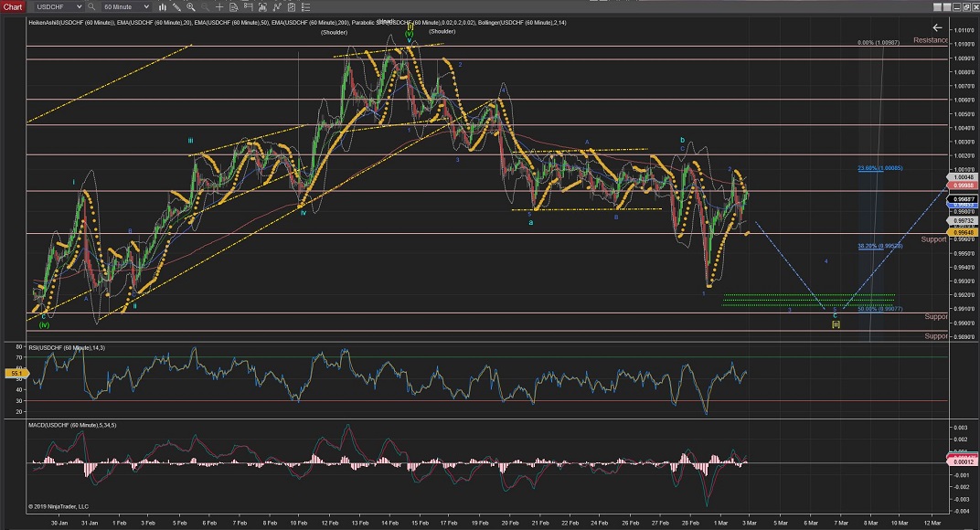Open the Chart tab
This screenshot has width=980, height=530.
(x=13, y=7)
